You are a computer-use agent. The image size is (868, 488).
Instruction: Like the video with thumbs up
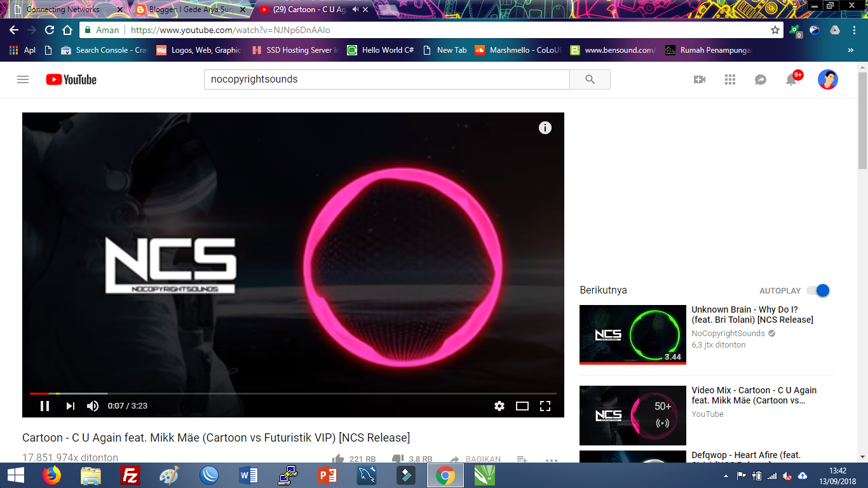click(338, 459)
